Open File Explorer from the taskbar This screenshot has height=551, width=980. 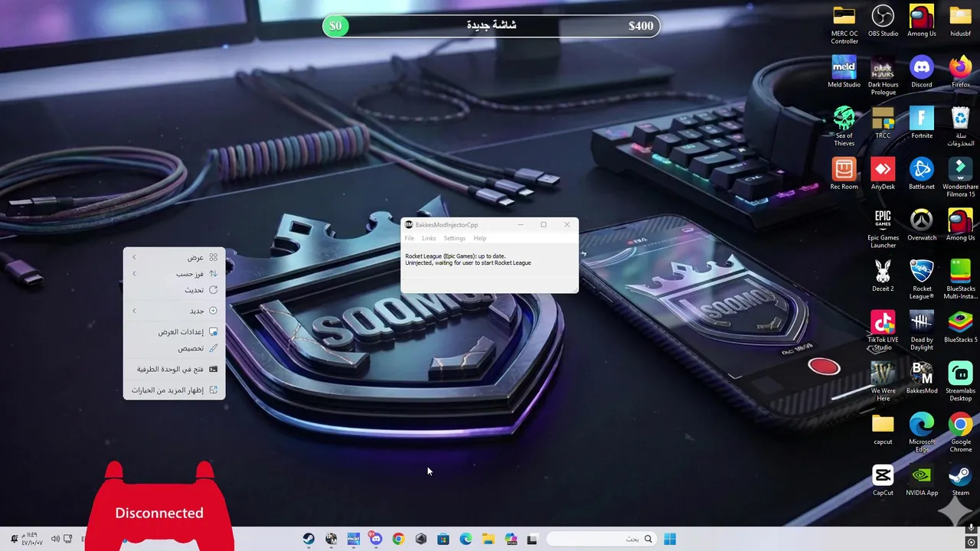click(x=488, y=539)
